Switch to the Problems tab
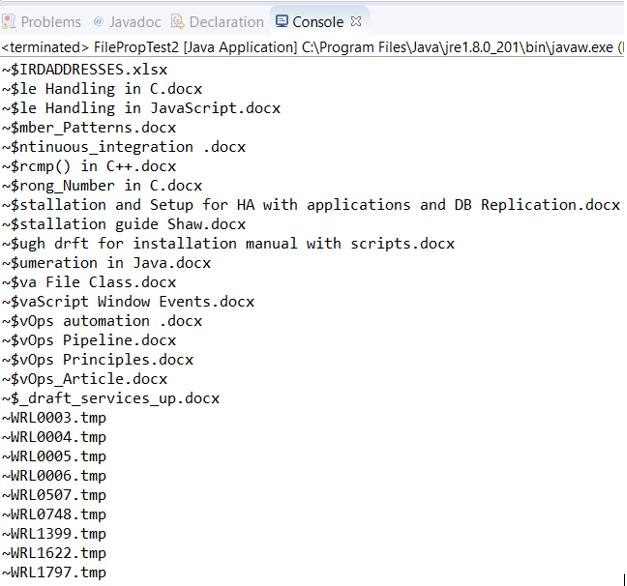The width and height of the screenshot is (627, 586). tap(50, 21)
